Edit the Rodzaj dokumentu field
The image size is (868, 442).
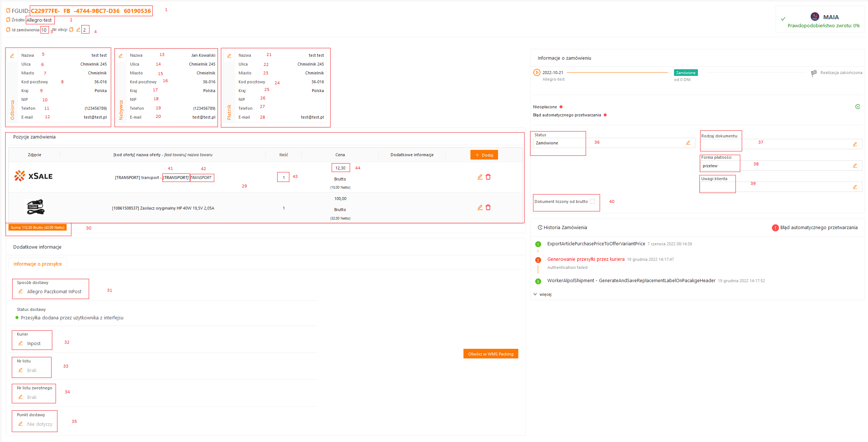[855, 144]
